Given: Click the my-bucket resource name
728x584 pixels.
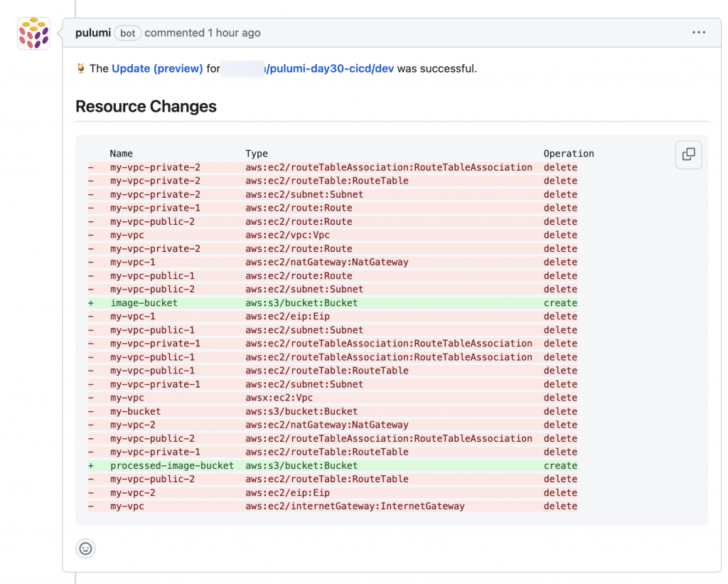Looking at the screenshot, I should tap(136, 411).
